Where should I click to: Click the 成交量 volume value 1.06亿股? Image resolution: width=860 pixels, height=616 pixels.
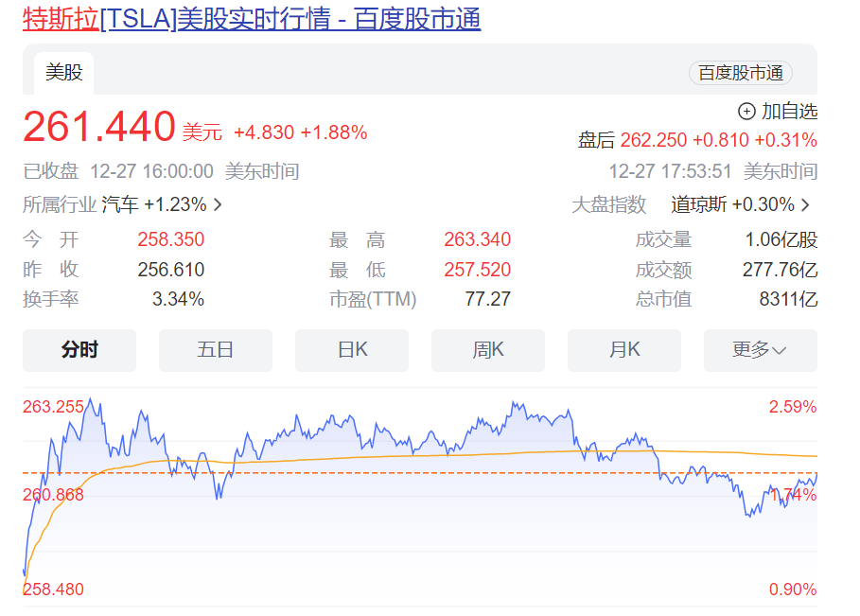[781, 239]
